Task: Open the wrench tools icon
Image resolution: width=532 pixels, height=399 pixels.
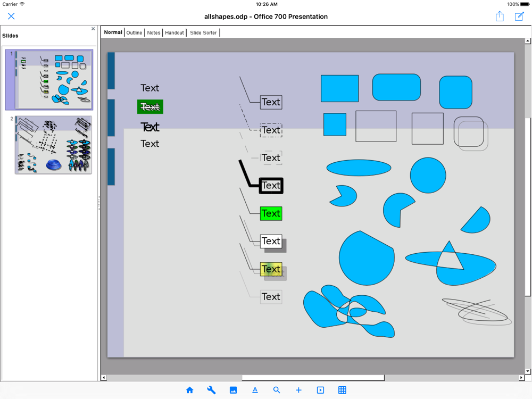Action: [211, 390]
